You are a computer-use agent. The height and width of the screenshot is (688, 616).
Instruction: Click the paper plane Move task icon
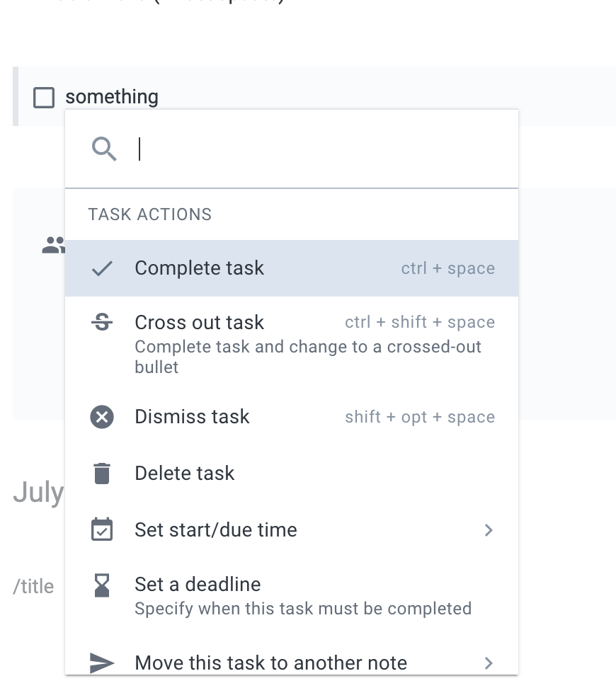102,663
